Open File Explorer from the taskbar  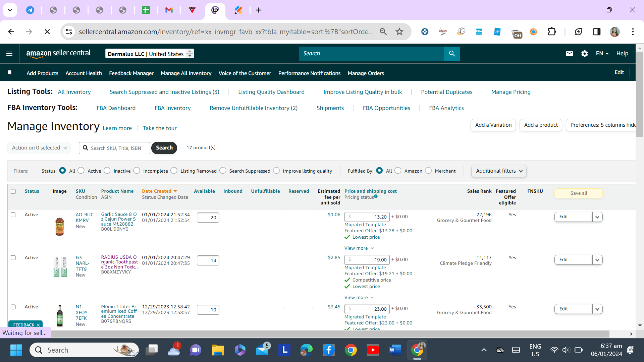pos(218,350)
